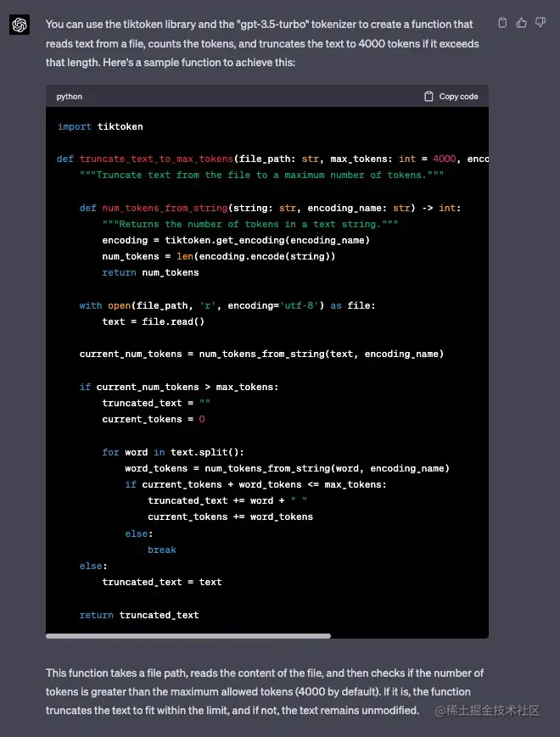Viewport: 560px width, 737px height.
Task: Click the 'truncated_text = text' line
Action: point(162,582)
